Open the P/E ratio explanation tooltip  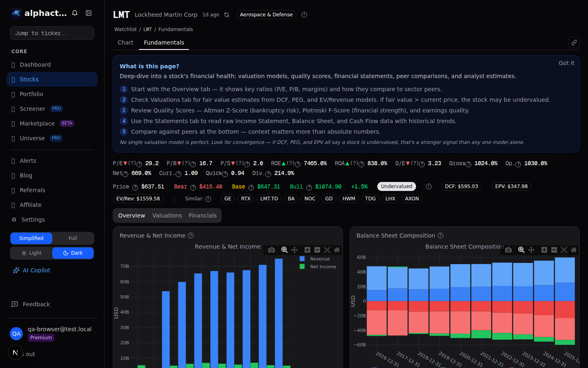[x=139, y=164]
